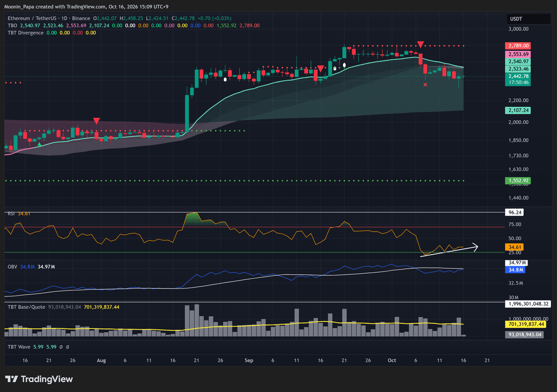
Task: Click the red down-triangle sell marker near Oct 6
Action: click(x=421, y=45)
